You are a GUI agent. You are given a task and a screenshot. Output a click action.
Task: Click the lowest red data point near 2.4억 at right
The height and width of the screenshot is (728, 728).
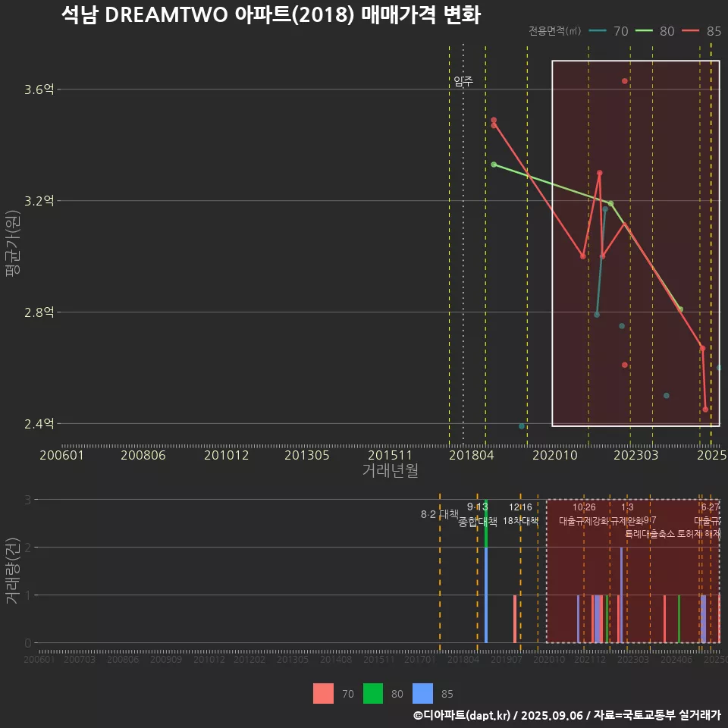[705, 409]
